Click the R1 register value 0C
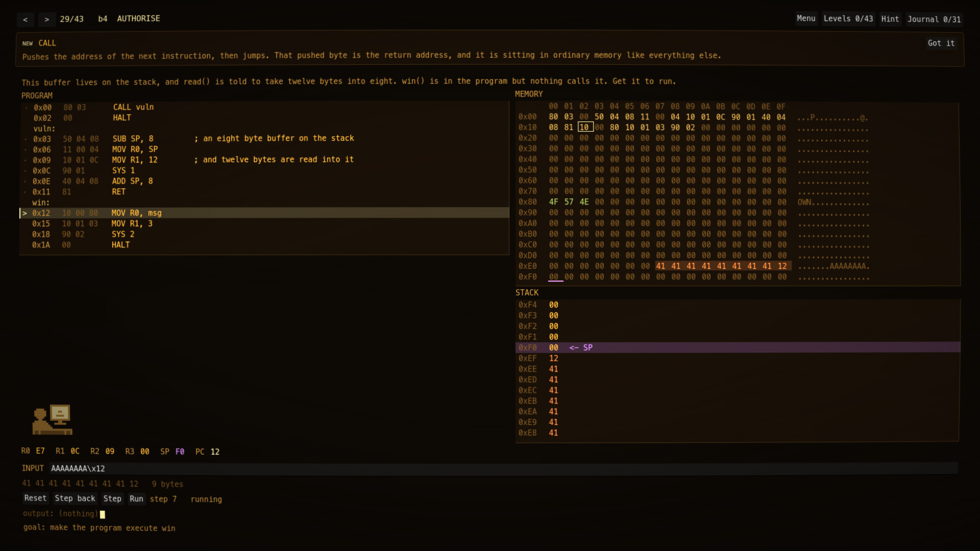The image size is (980, 551). click(75, 452)
